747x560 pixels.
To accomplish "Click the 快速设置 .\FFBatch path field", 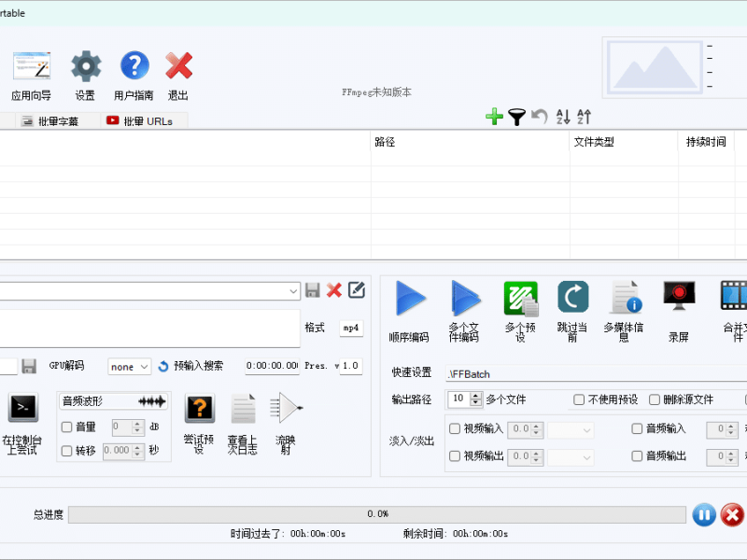I will 597,374.
